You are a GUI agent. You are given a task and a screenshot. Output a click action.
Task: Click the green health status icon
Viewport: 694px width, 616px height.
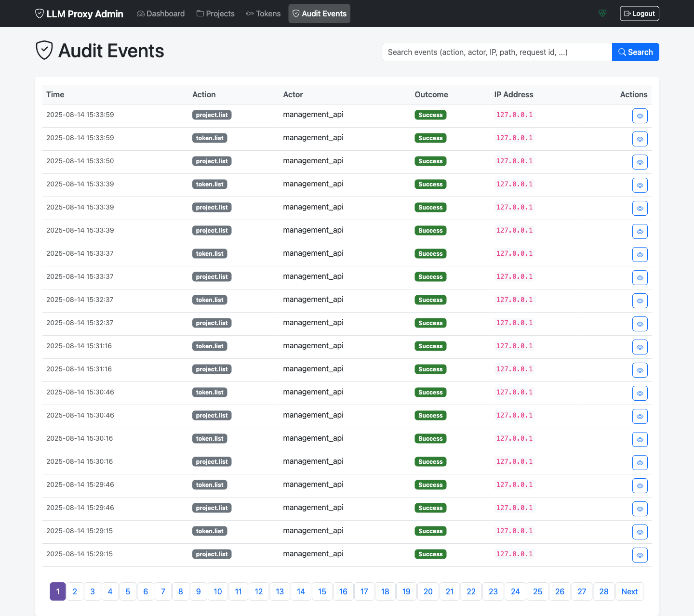pos(602,13)
